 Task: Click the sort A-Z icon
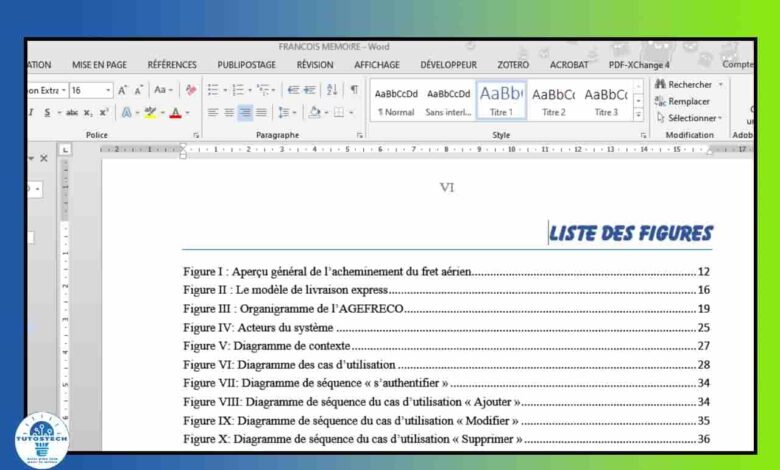point(332,90)
